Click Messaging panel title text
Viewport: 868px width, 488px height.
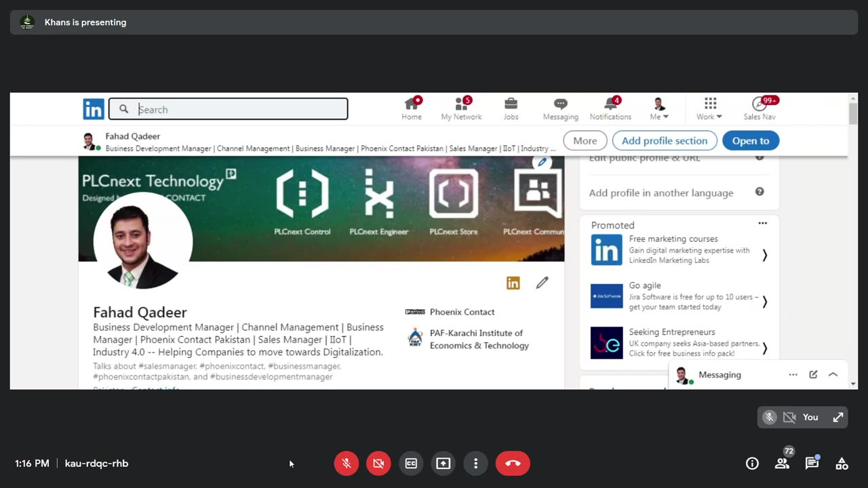pyautogui.click(x=719, y=375)
